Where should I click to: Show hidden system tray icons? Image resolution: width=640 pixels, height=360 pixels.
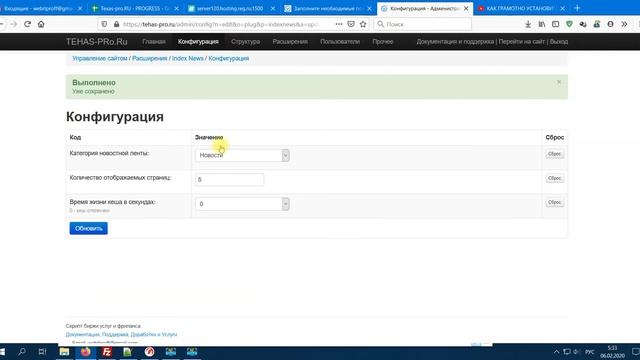coord(556,352)
